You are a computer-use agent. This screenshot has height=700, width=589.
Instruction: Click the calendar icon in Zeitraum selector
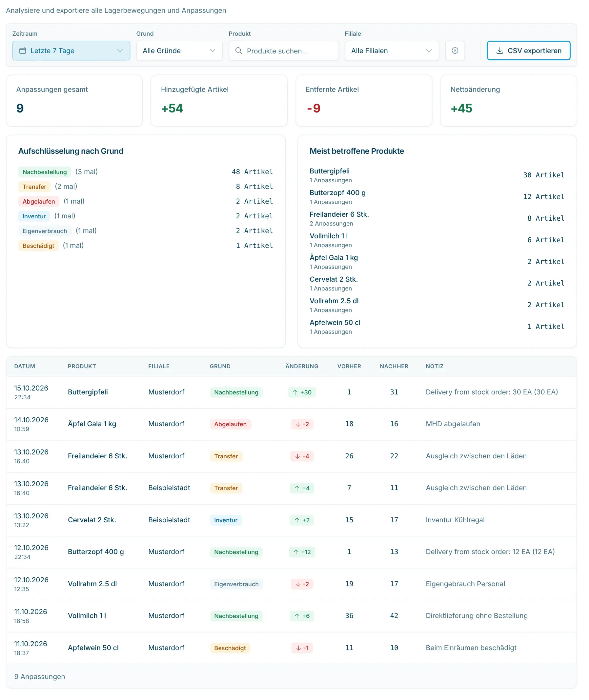[x=23, y=51]
